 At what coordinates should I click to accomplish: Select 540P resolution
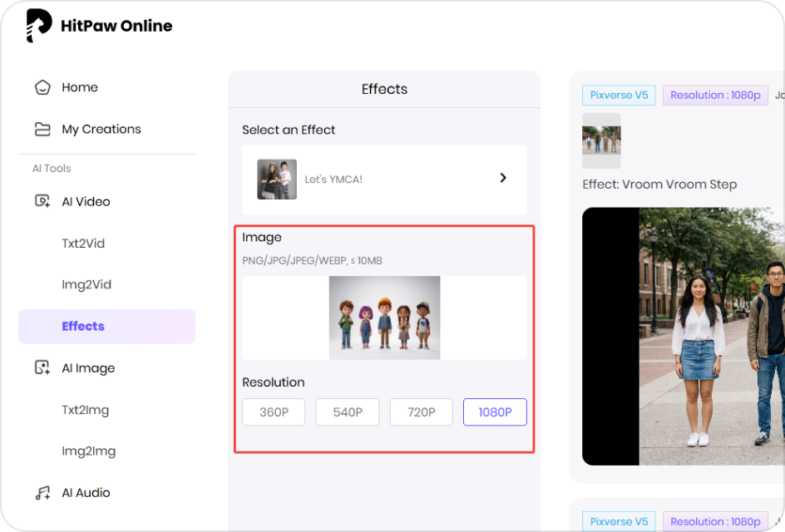point(347,411)
